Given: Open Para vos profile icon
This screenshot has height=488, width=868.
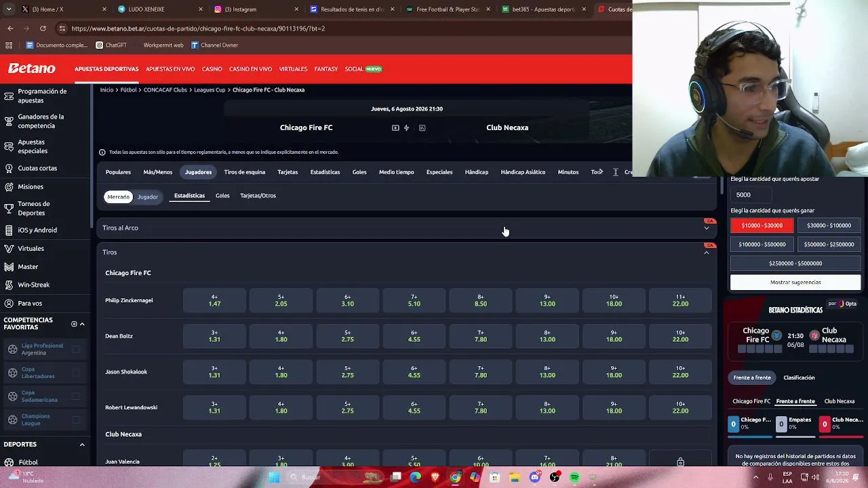Looking at the screenshot, I should click(x=9, y=303).
